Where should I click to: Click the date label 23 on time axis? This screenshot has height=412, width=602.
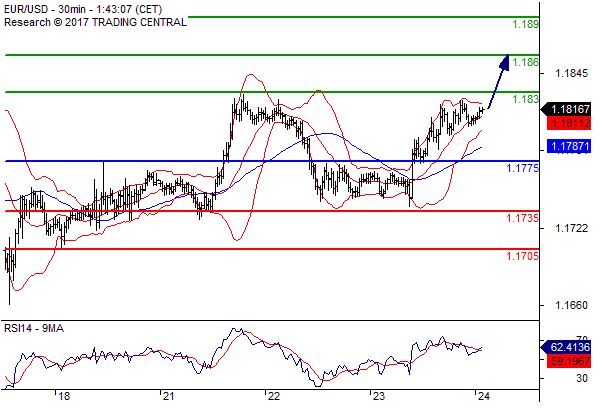379,396
